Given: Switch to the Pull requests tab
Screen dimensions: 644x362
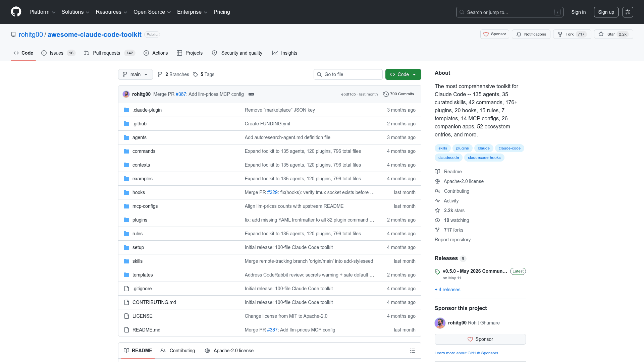Looking at the screenshot, I should pos(109,53).
